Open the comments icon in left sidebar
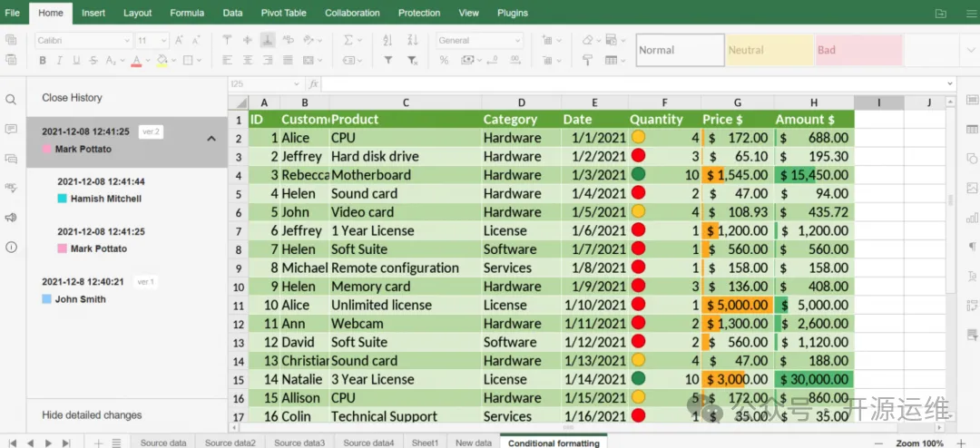 pos(11,129)
